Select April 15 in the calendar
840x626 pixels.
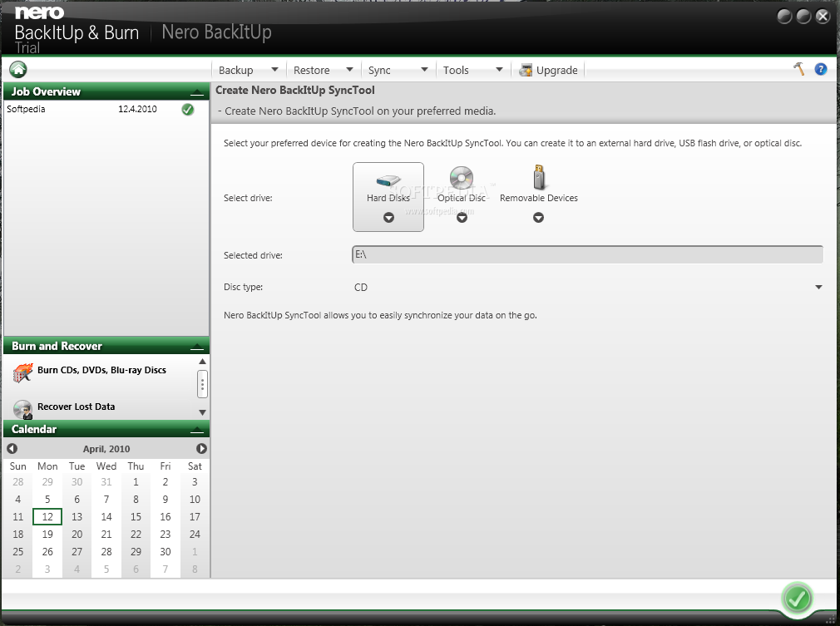pos(136,517)
